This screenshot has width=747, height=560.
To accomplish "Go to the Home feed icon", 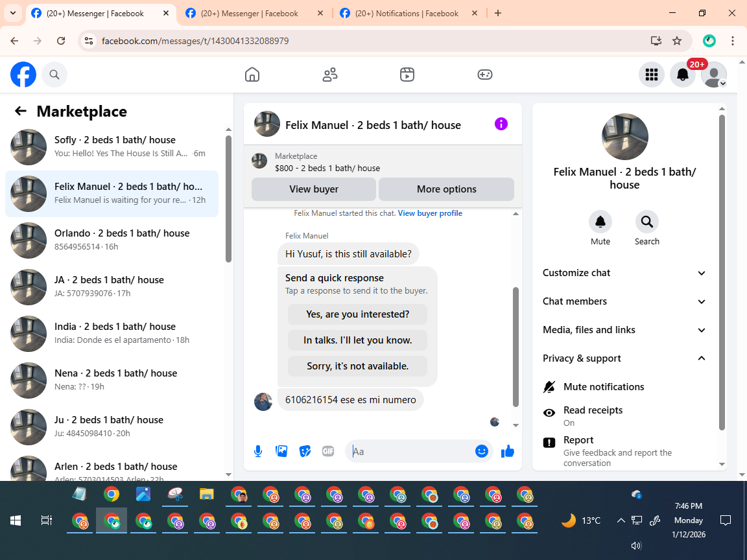I will click(x=252, y=75).
